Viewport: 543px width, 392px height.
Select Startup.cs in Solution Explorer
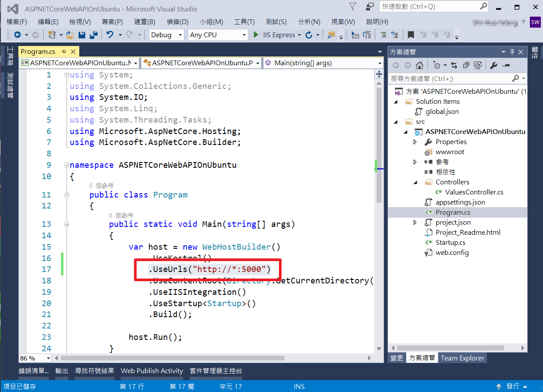[x=450, y=243]
